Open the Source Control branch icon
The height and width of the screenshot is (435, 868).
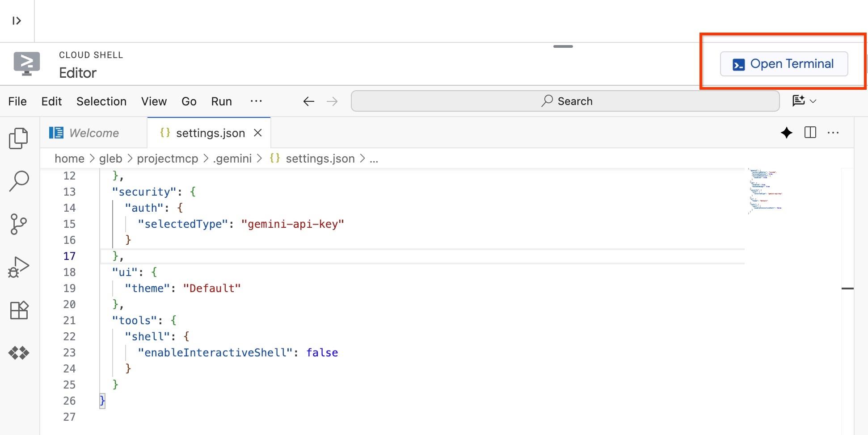tap(18, 224)
